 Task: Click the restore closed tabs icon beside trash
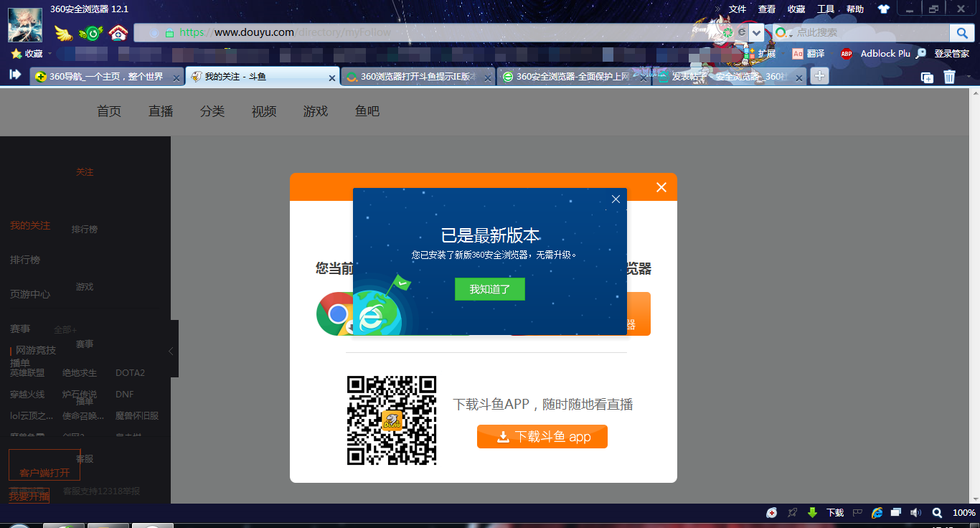click(x=927, y=77)
